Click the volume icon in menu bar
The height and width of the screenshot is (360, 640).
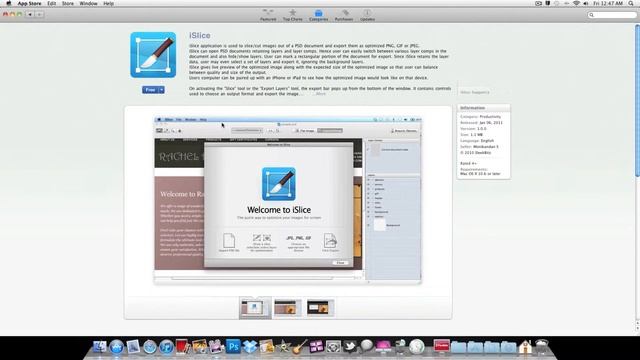click(586, 3)
